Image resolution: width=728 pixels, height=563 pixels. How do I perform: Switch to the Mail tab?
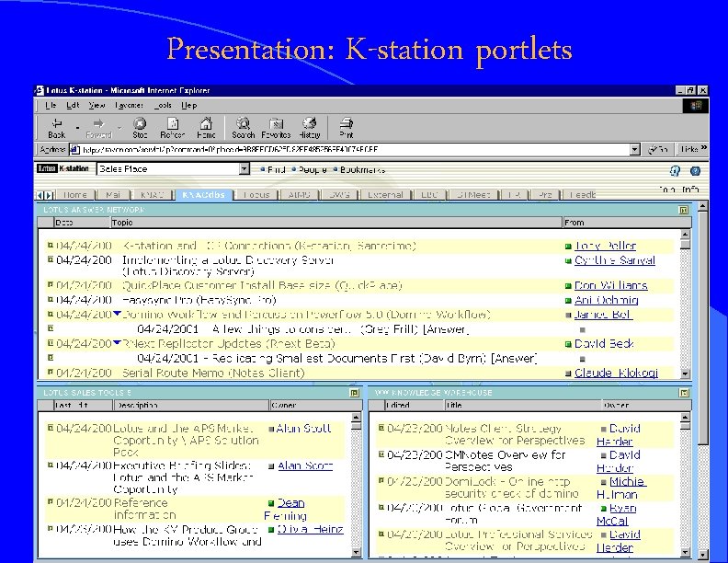coord(113,195)
